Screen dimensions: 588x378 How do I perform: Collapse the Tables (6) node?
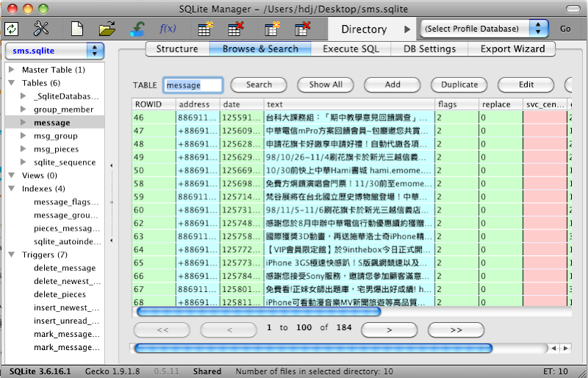(12, 82)
